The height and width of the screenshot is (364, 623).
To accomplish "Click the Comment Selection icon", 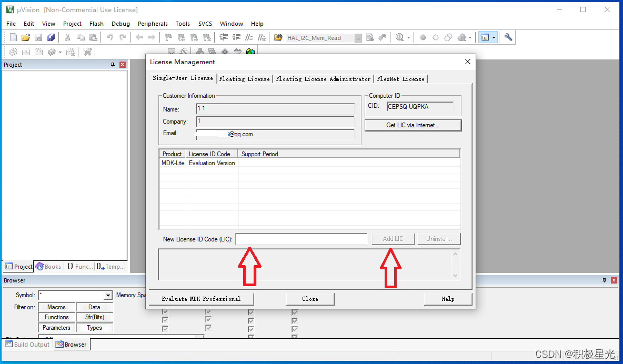I will pyautogui.click(x=249, y=37).
